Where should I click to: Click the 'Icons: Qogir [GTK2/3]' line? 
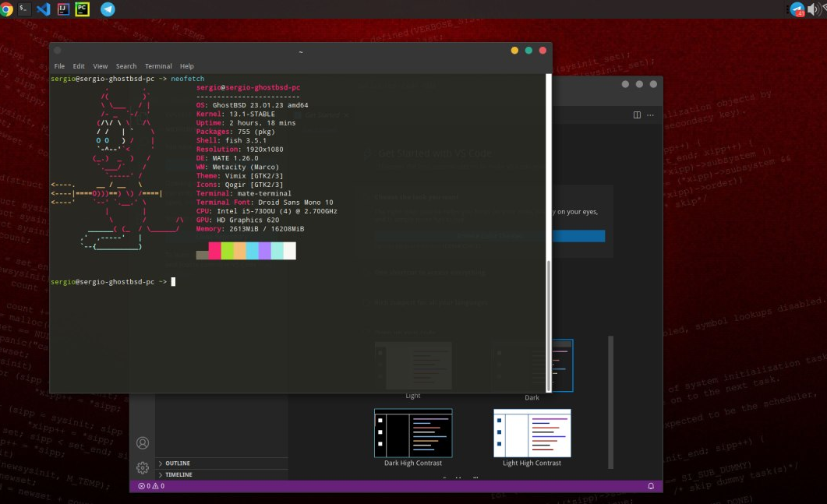click(x=239, y=185)
